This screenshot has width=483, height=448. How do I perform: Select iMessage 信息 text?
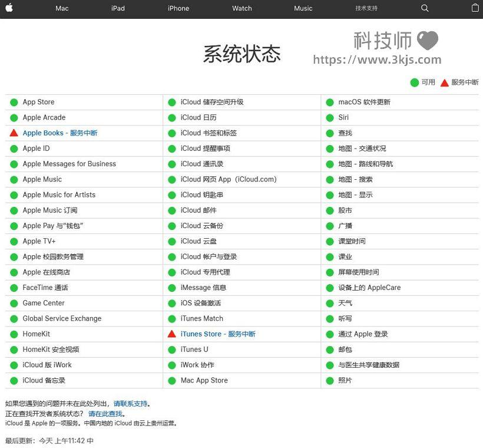[x=204, y=288]
